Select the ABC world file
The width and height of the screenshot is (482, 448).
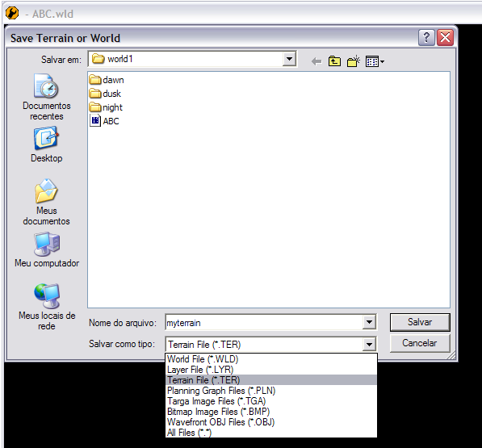104,121
